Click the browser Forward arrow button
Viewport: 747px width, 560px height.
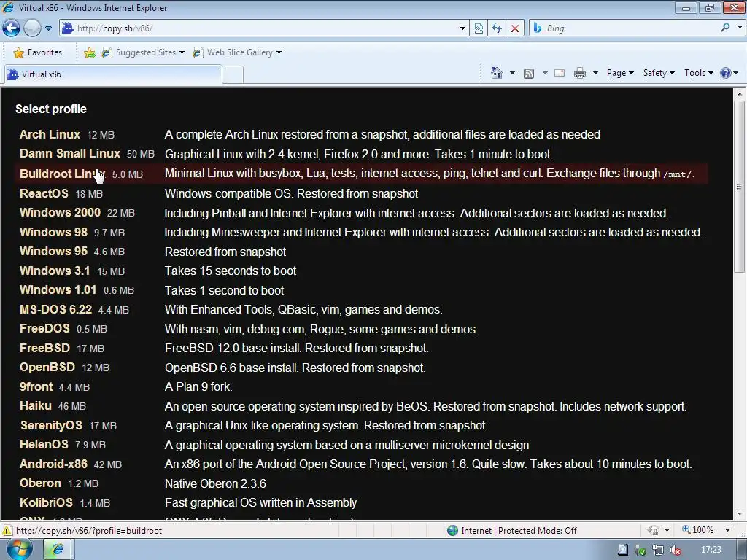coord(32,28)
